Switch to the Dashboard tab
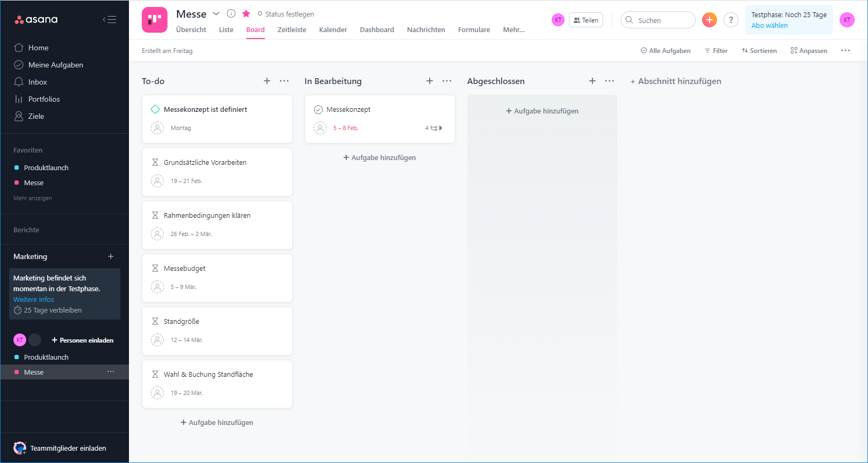The image size is (868, 463). point(377,29)
